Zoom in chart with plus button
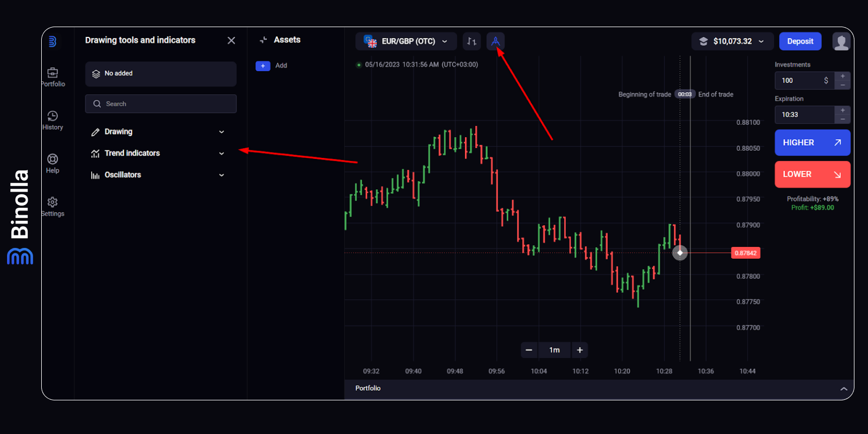 [x=579, y=350]
